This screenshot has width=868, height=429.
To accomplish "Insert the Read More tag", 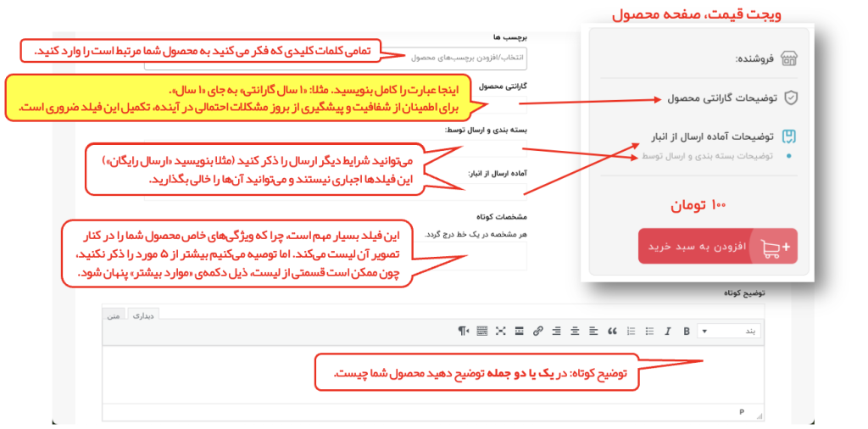I will pos(519,331).
